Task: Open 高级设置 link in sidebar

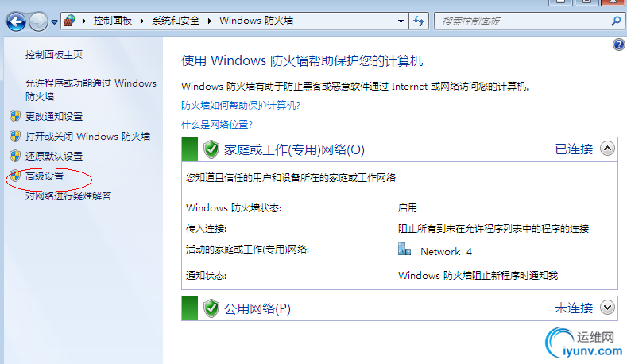Action: pos(45,176)
